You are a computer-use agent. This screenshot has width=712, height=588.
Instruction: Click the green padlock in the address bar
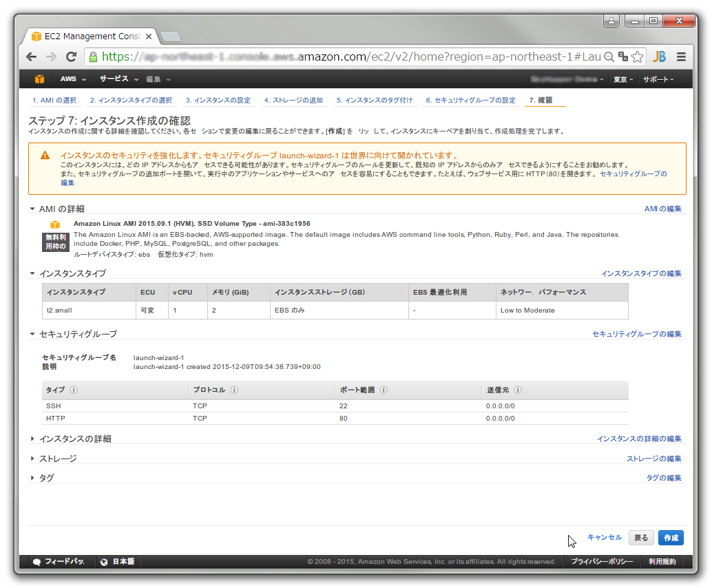[x=93, y=56]
